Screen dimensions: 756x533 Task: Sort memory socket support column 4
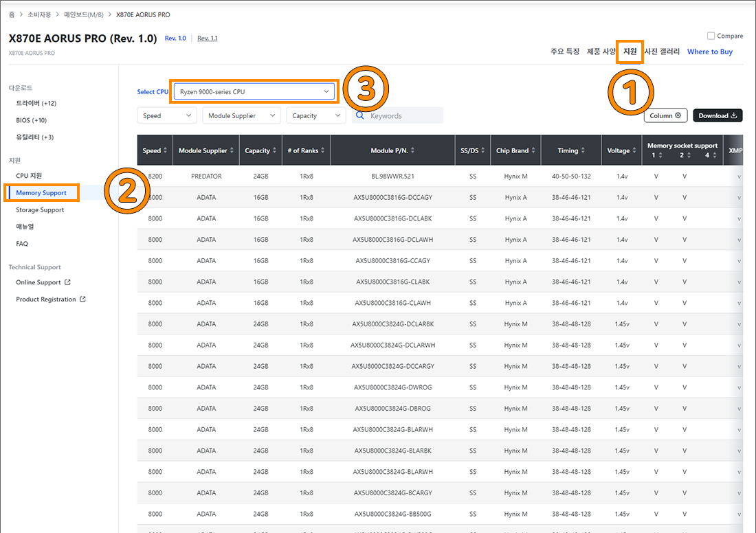[x=715, y=155]
